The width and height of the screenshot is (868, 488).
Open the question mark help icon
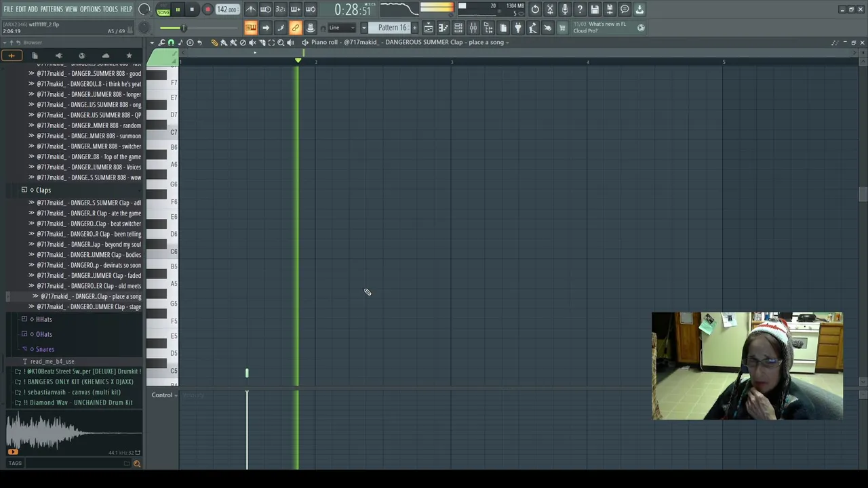click(580, 9)
